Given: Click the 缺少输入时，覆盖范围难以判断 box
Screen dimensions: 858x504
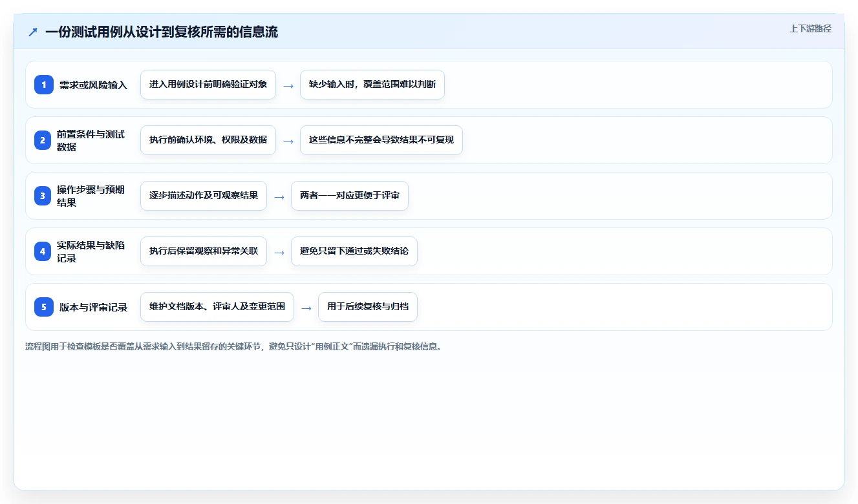Looking at the screenshot, I should coord(372,85).
